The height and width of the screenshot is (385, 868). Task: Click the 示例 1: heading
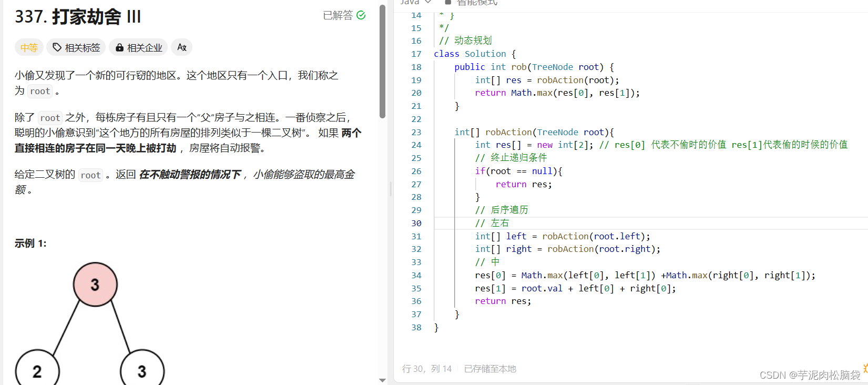(30, 243)
